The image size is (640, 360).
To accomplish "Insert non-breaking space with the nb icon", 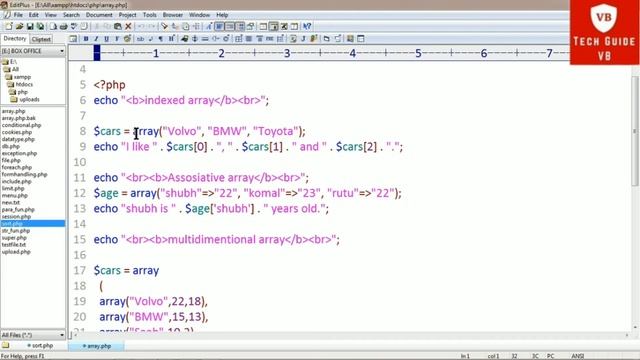I will pyautogui.click(x=140, y=39).
